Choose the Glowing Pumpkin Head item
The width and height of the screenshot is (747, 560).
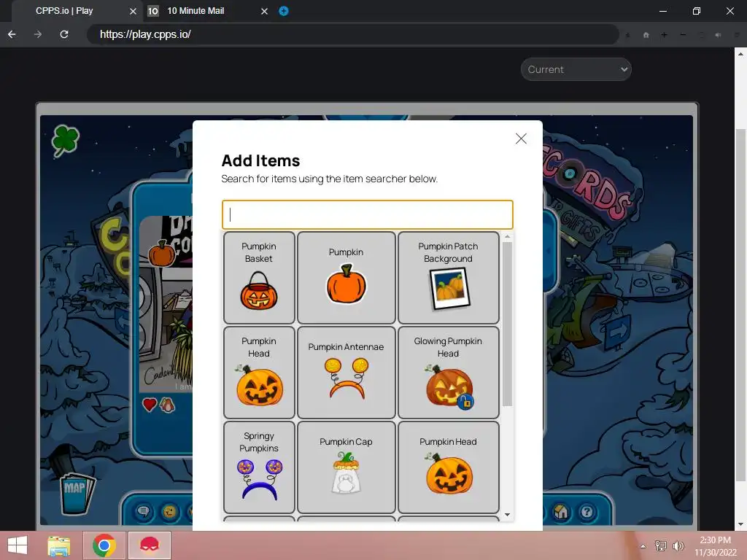pyautogui.click(x=449, y=373)
